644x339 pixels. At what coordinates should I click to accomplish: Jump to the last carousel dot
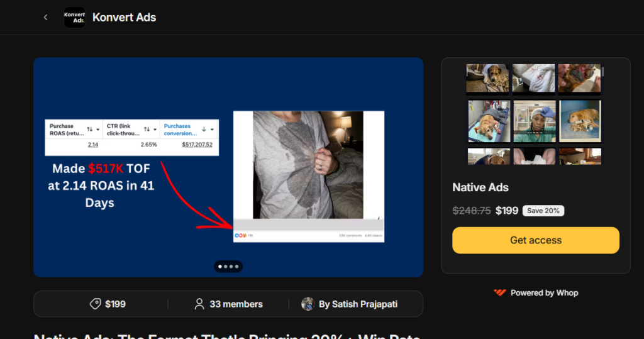(x=237, y=267)
